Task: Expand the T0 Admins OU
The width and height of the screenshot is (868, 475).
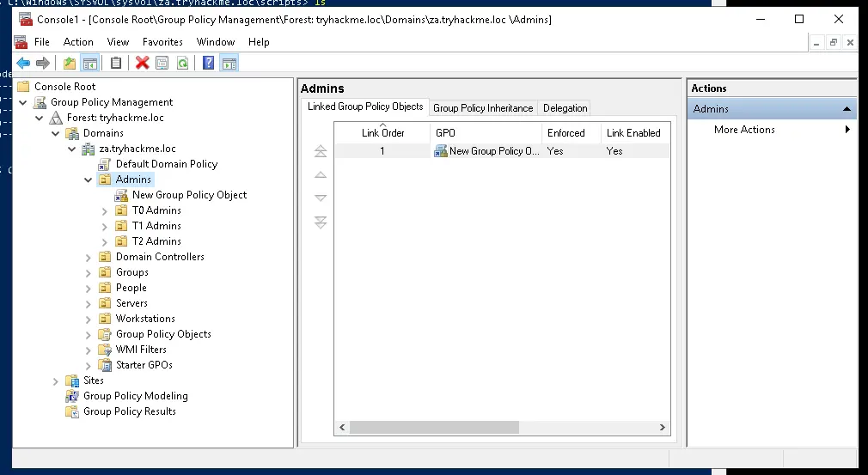Action: (x=105, y=210)
